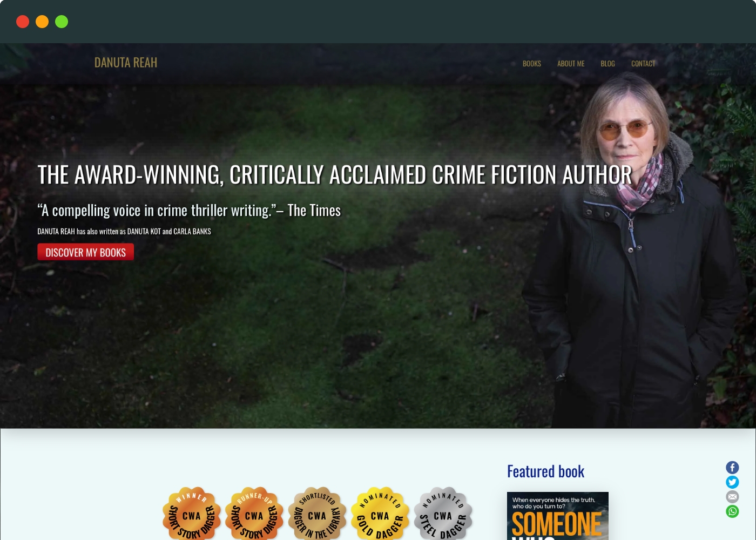Click the yellow minimize window dot
The image size is (756, 540).
[42, 22]
